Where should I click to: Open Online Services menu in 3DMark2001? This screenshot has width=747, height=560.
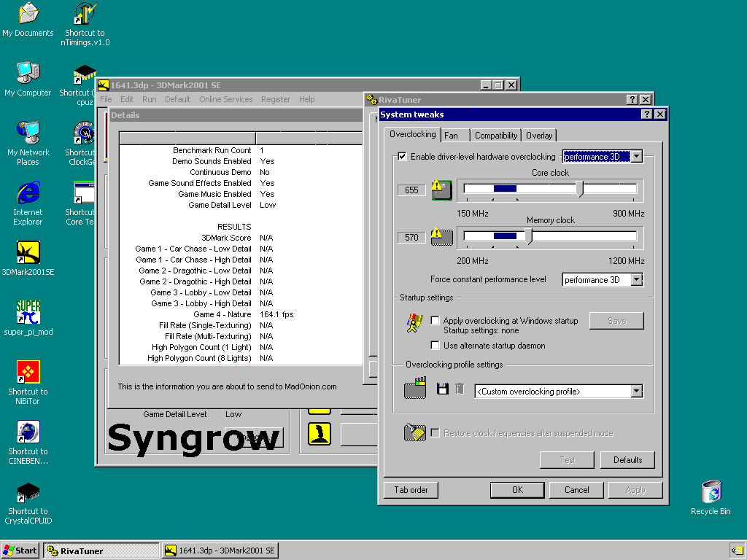pyautogui.click(x=226, y=99)
